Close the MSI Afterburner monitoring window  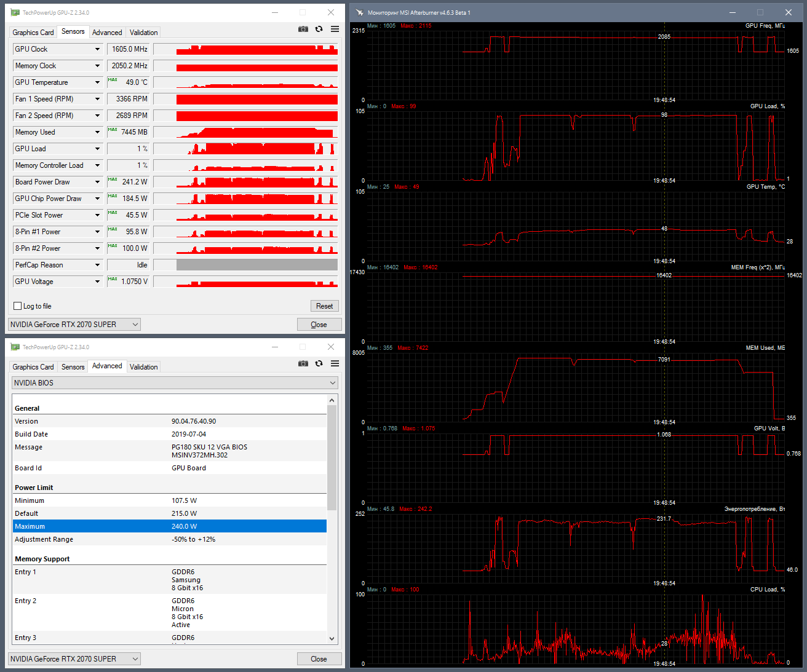tap(789, 12)
